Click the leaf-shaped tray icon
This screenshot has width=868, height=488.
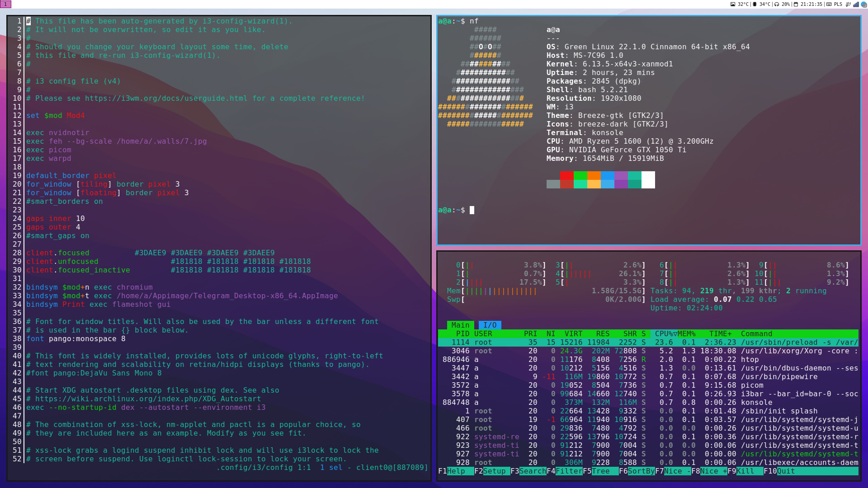[848, 4]
